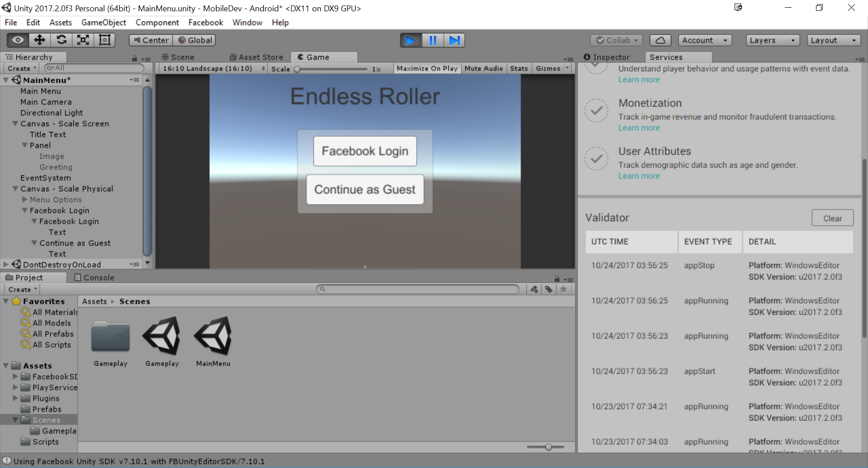Screen dimensions: 868x468
Task: Click Search by Type icon in Project
Action: point(534,289)
